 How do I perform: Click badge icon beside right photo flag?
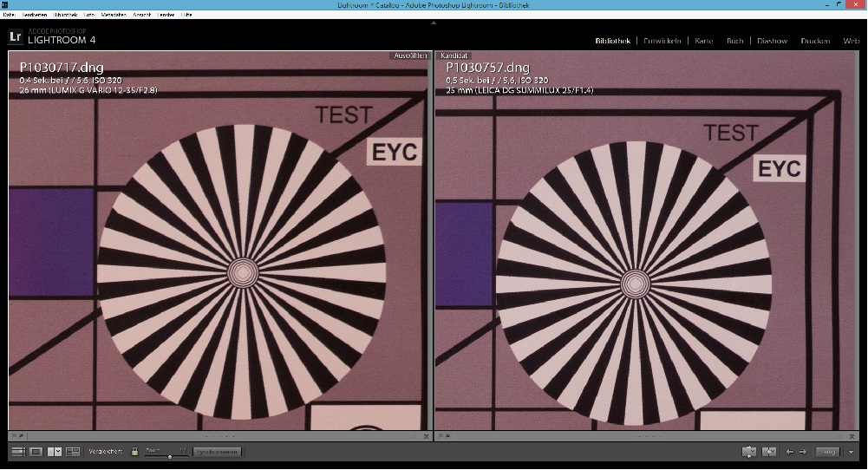pyautogui.click(x=448, y=436)
